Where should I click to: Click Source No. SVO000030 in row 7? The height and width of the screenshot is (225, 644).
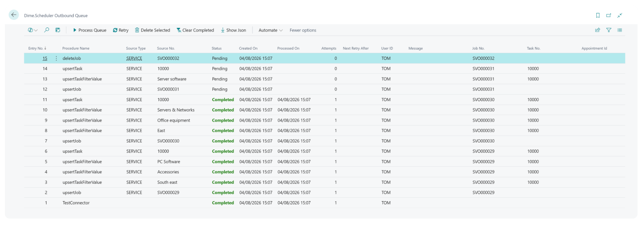(168, 141)
